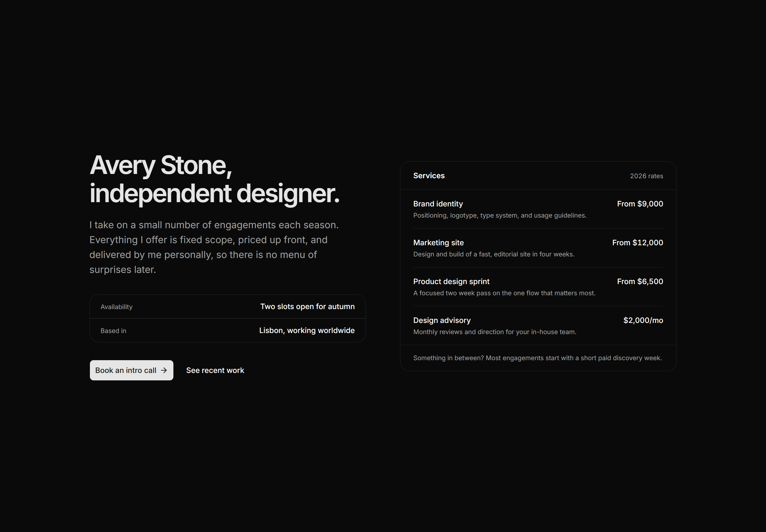Click the Availability label
Screen dimensions: 766x532
pos(116,307)
